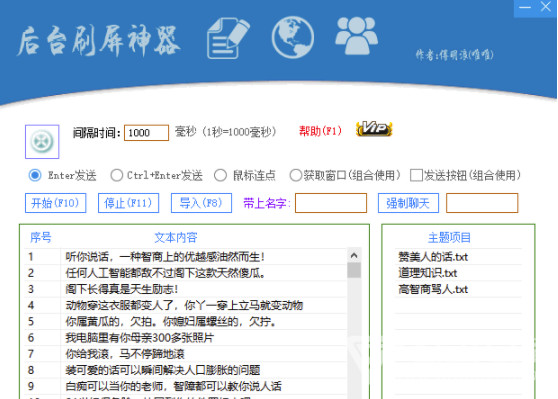Image resolution: width=558 pixels, height=399 pixels.
Task: Click the text list scrollbar thumb
Action: point(354,270)
